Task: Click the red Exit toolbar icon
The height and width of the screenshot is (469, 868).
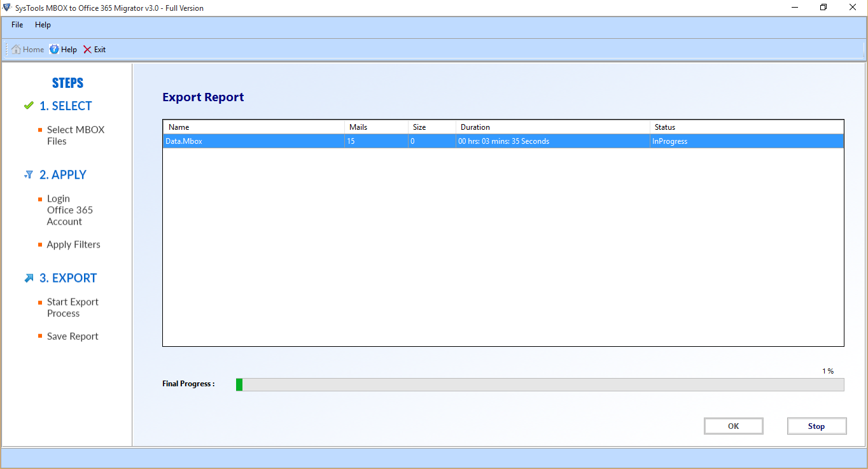Action: 87,50
